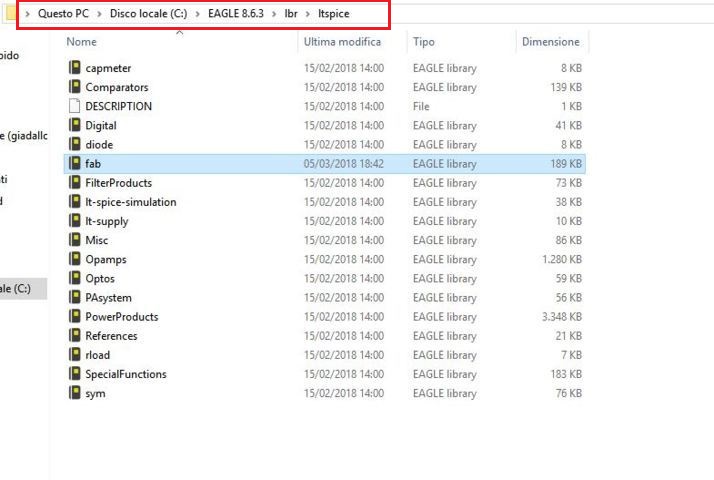Click the ltspice breadcrumb segment

334,14
